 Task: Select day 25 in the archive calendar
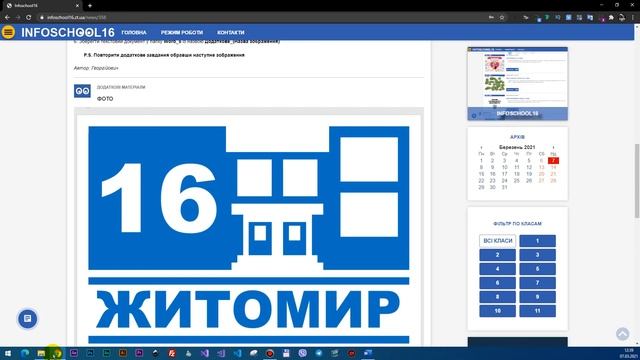coord(517,180)
